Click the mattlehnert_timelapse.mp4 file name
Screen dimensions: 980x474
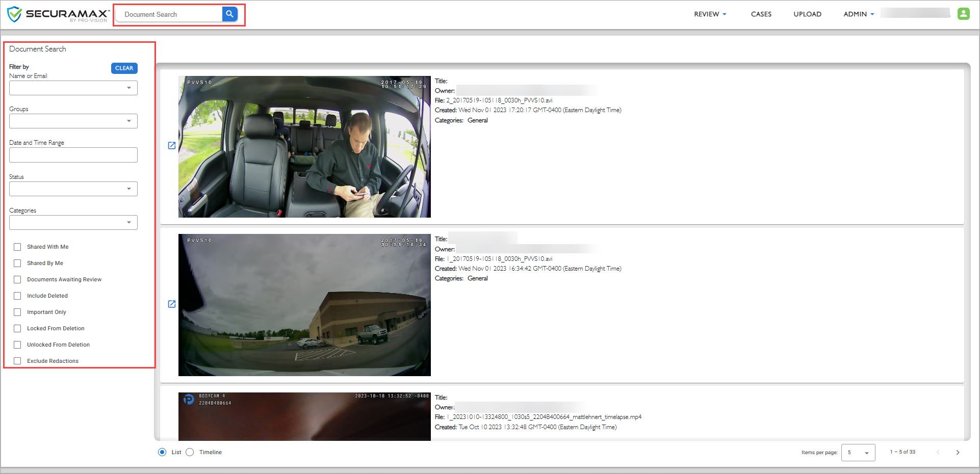(x=544, y=417)
